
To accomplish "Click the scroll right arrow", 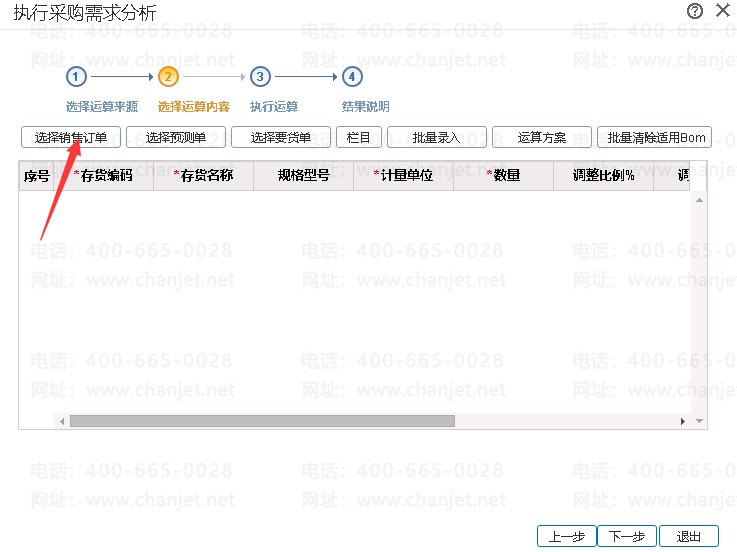I will [x=682, y=421].
